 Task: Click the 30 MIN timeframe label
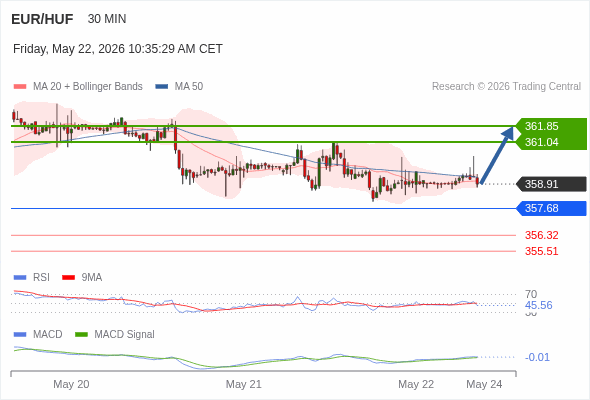point(107,19)
